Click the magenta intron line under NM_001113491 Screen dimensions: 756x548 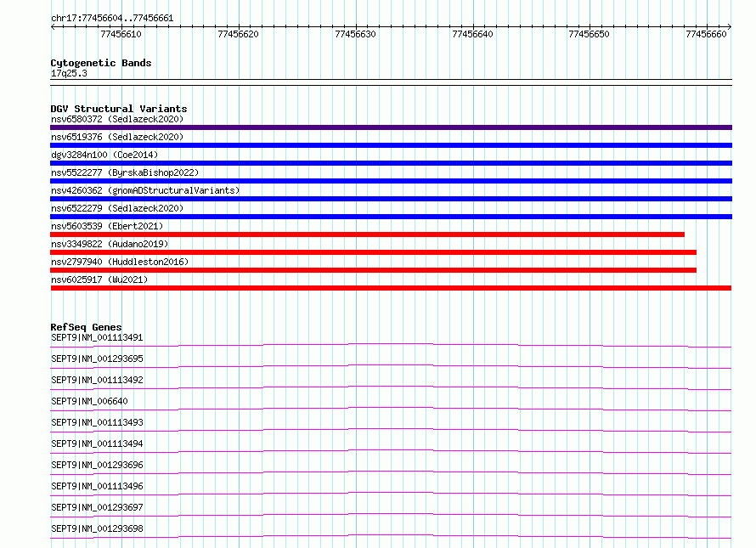(x=391, y=344)
